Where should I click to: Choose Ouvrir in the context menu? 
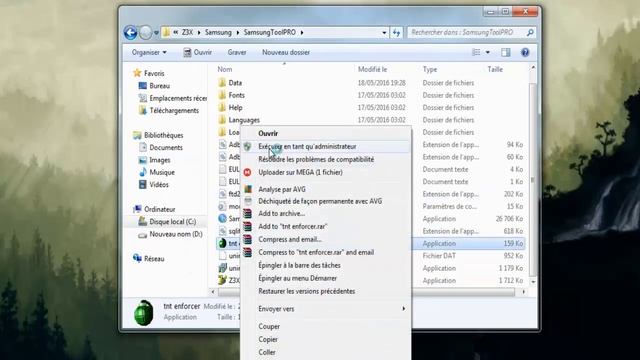(x=326, y=133)
